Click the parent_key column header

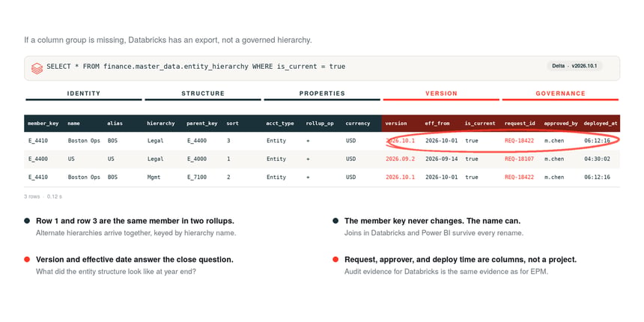tap(201, 124)
